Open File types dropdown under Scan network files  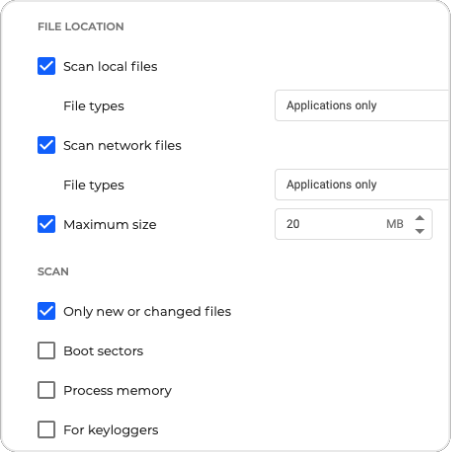(363, 184)
